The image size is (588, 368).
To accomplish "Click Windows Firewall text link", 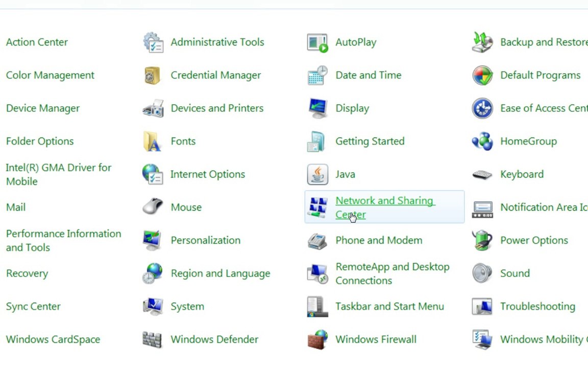I will coord(376,339).
